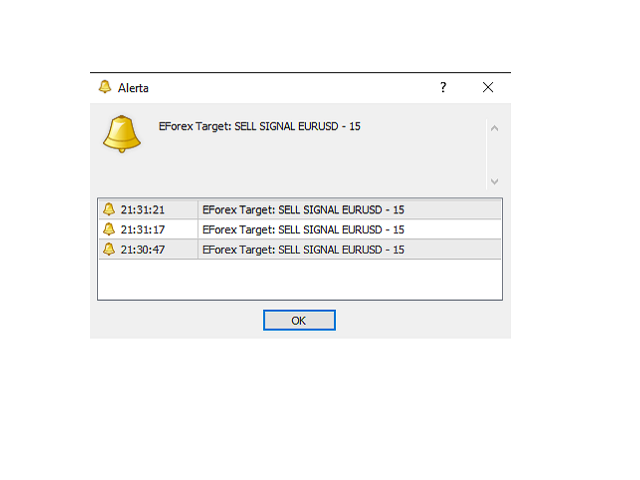Click empty area of alert history list
The image size is (640, 480).
pyautogui.click(x=300, y=280)
